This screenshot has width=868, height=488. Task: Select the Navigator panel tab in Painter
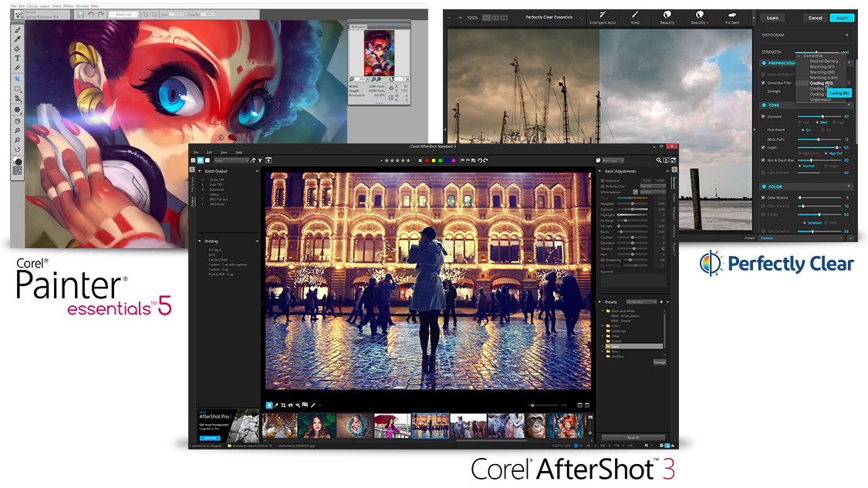(358, 26)
